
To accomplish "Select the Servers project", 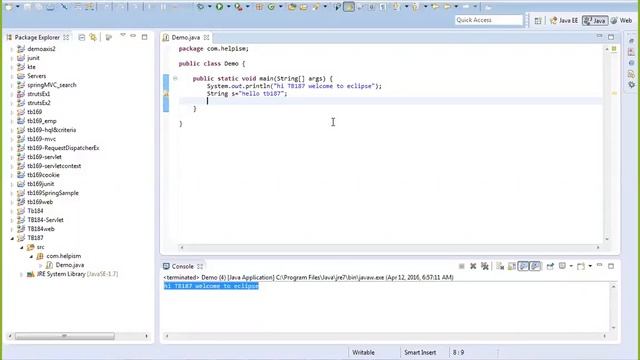I will (x=36, y=76).
